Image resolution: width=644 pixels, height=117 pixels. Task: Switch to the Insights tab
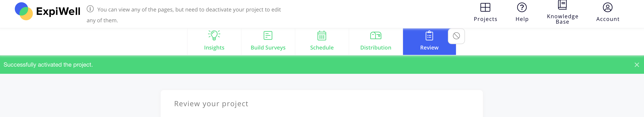[214, 42]
